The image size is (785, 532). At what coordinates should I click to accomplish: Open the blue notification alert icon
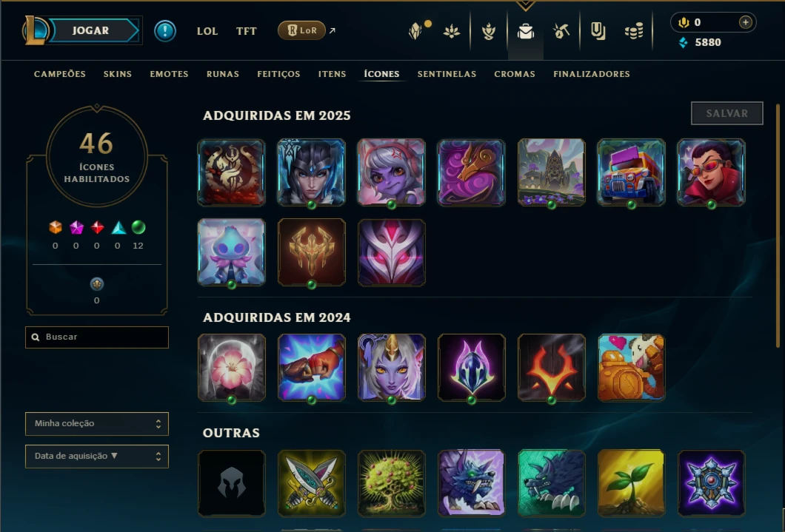click(164, 31)
